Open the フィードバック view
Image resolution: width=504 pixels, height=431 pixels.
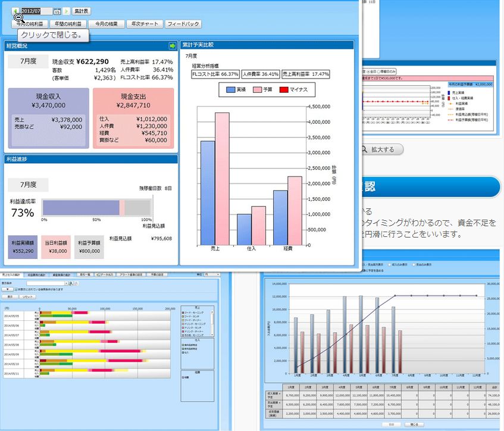click(x=183, y=24)
